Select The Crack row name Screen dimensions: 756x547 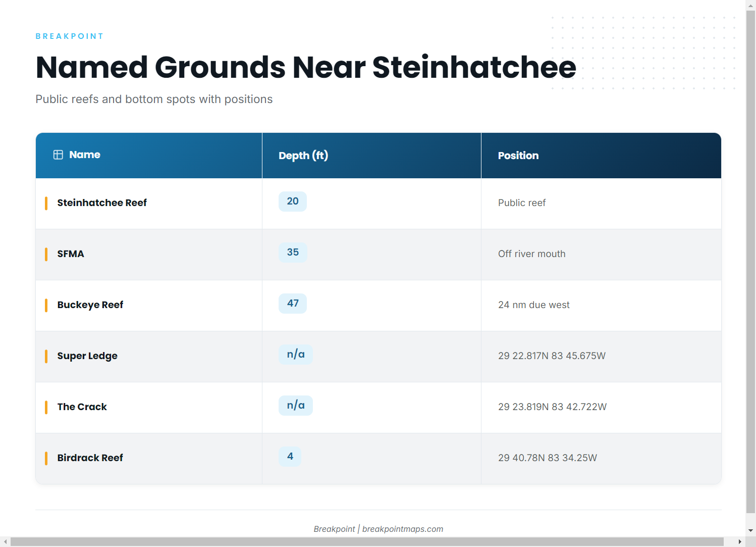(x=82, y=407)
